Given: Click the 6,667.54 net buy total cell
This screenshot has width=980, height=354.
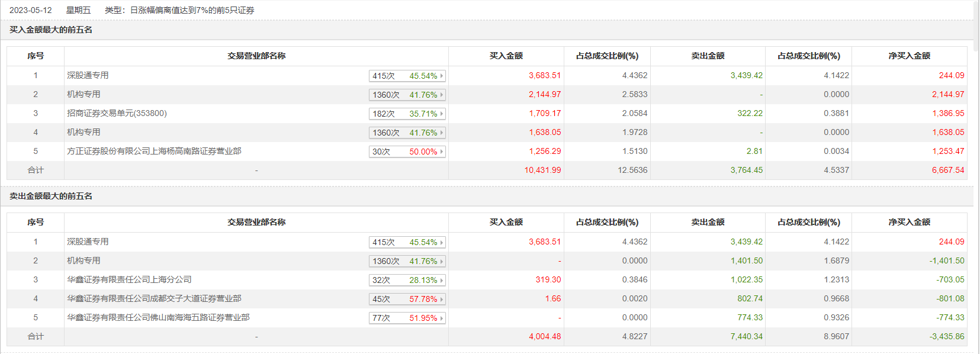Looking at the screenshot, I should click(947, 170).
